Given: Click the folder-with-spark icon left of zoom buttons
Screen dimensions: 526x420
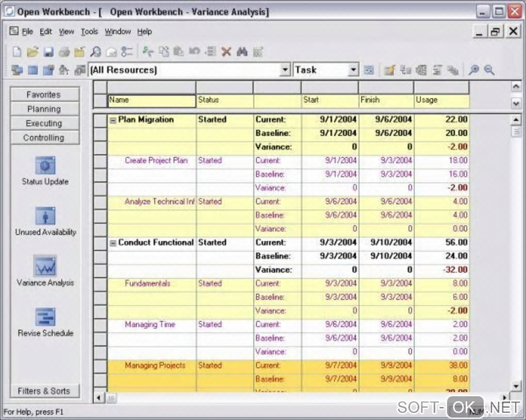Looking at the screenshot, I should pos(389,70).
